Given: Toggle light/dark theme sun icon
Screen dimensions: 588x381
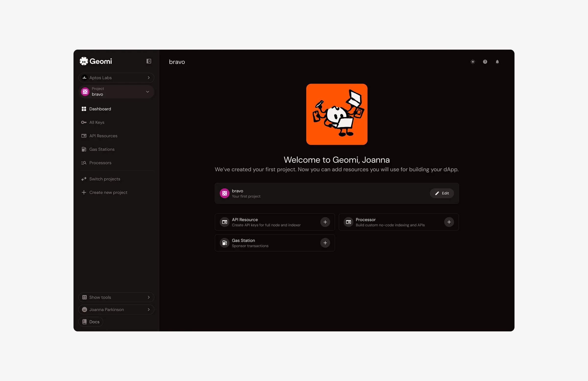Looking at the screenshot, I should (473, 62).
